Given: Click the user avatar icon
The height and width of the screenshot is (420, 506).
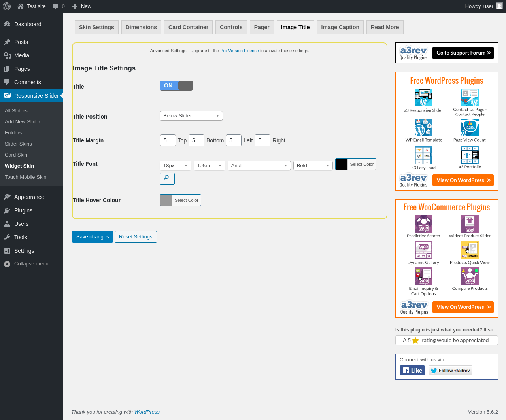Looking at the screenshot, I should (x=499, y=6).
